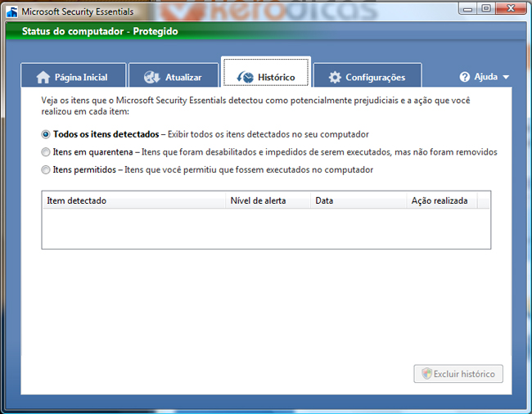532x414 pixels.
Task: Click the Microsoft Security Essentials window title text
Action: coord(78,12)
